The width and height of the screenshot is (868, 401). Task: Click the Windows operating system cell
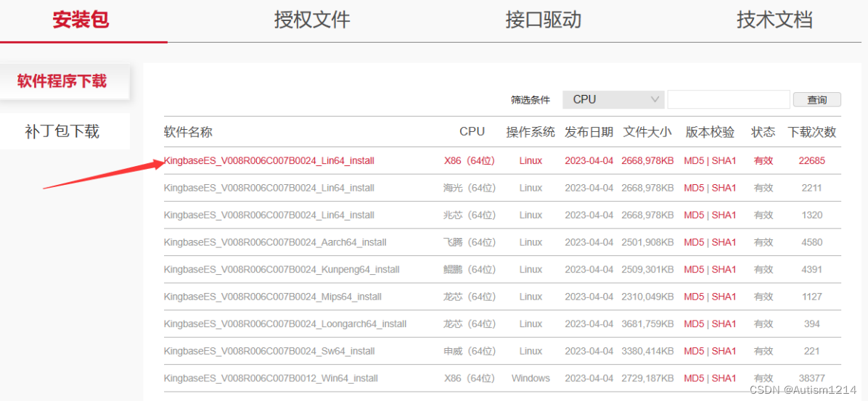(x=531, y=379)
